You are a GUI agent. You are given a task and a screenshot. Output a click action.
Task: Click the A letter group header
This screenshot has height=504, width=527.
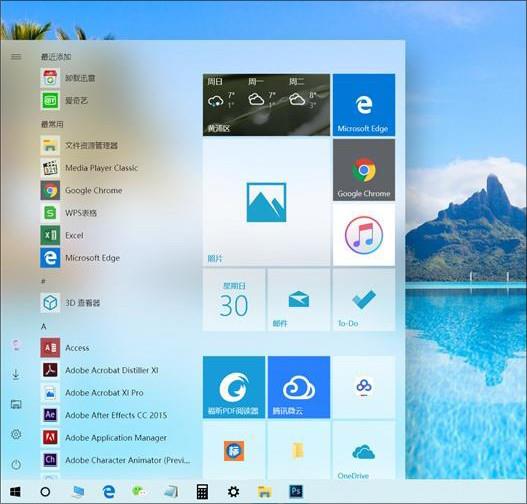43,326
